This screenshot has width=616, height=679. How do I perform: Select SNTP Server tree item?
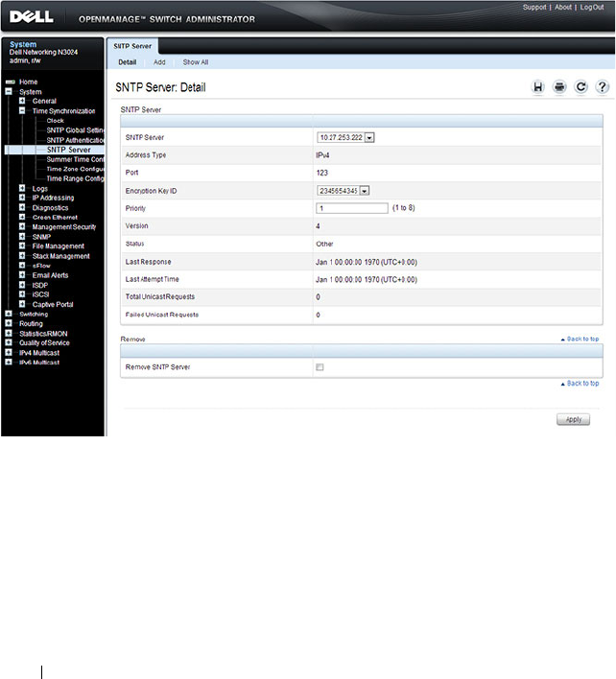(x=69, y=150)
